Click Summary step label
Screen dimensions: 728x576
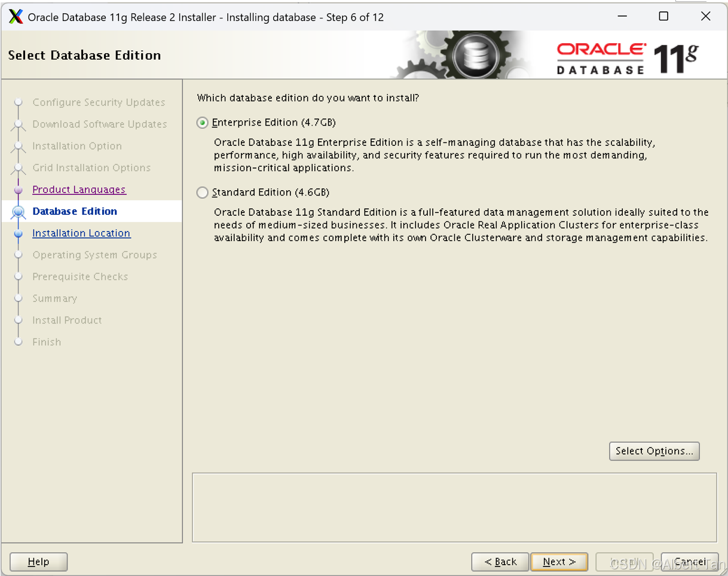click(x=54, y=298)
